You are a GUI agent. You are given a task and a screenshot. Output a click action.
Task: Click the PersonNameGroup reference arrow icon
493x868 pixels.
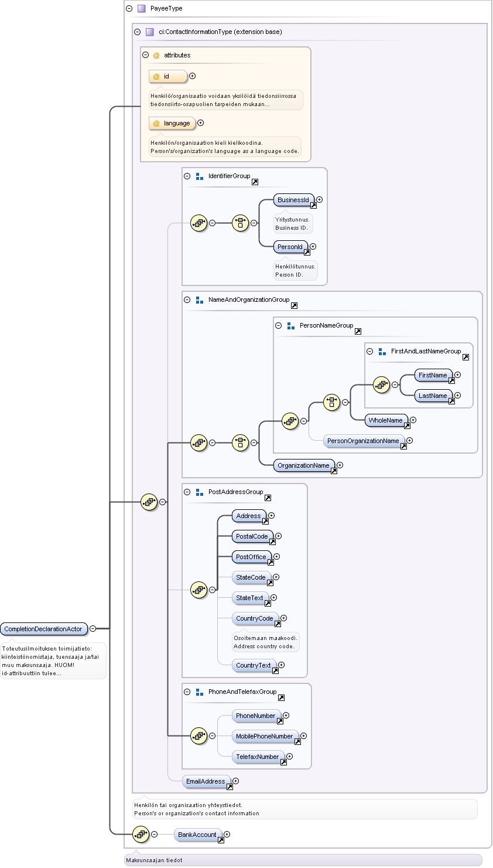358,332
